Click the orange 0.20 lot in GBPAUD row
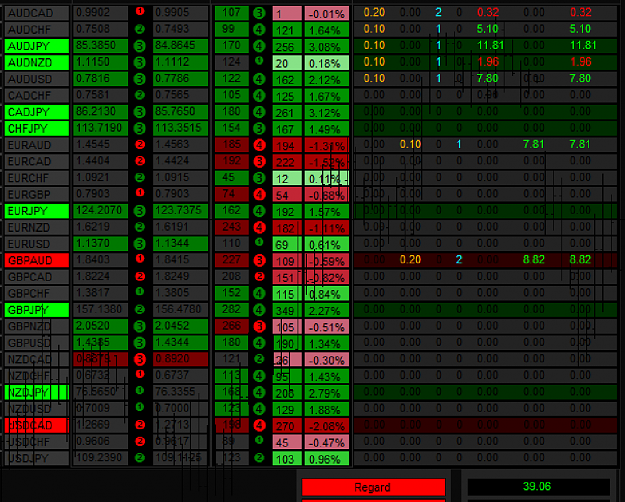625x502 pixels. coord(410,260)
